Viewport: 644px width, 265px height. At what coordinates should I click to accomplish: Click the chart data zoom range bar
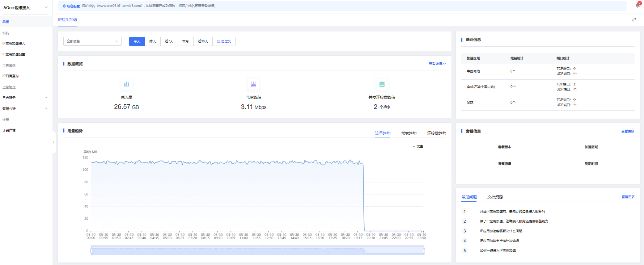pyautogui.click(x=258, y=251)
